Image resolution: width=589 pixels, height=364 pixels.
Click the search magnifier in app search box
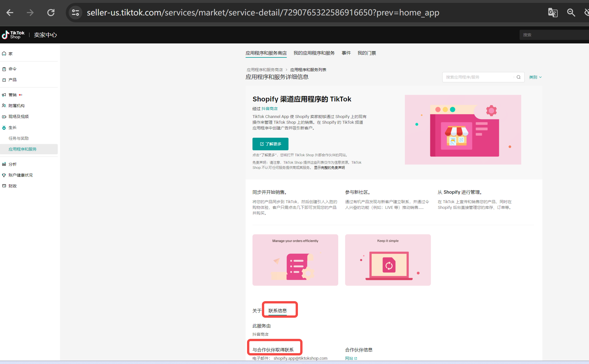(518, 77)
